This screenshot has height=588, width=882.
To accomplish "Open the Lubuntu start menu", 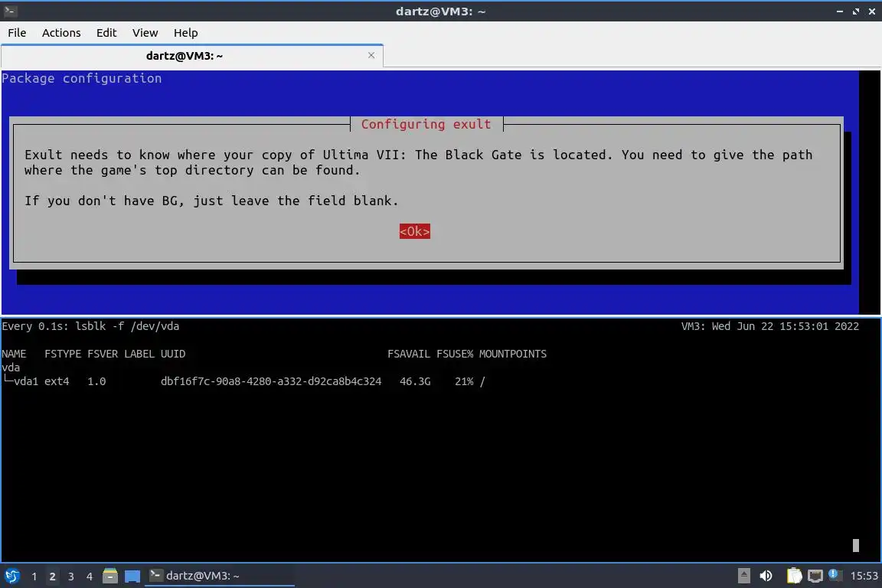I will click(x=11, y=576).
